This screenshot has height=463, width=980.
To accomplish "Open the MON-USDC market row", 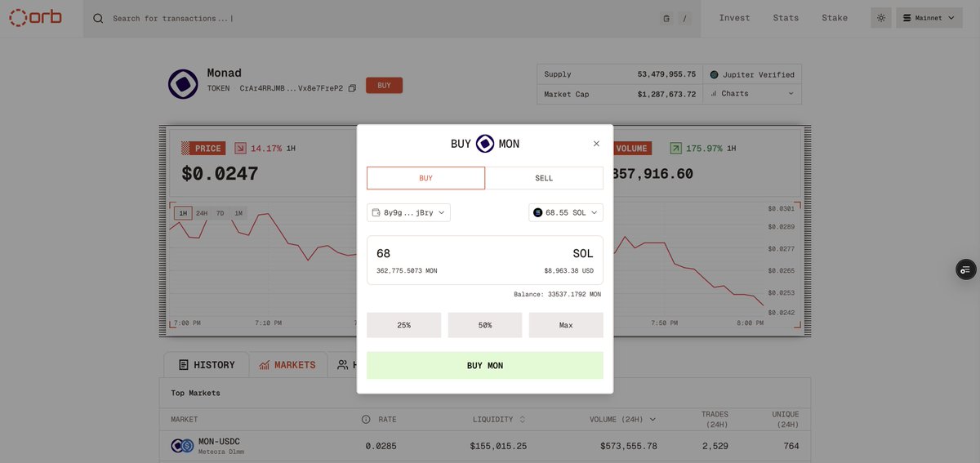I will tap(485, 447).
